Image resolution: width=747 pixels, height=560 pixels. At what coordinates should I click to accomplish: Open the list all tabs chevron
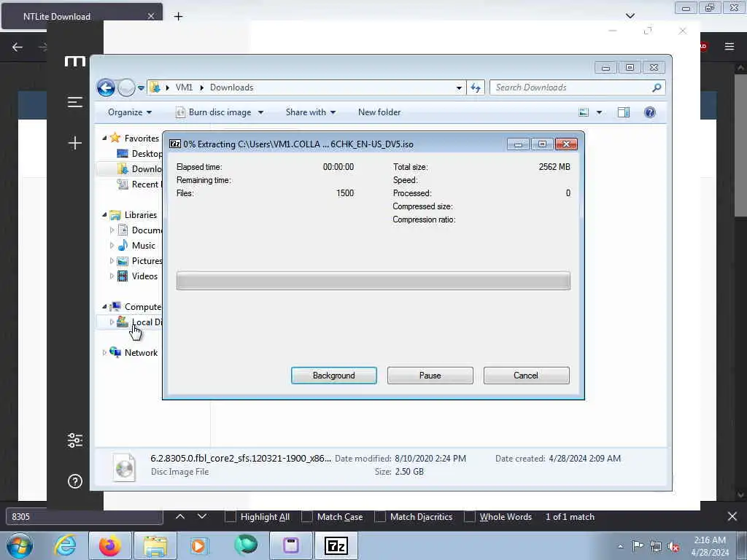[630, 16]
